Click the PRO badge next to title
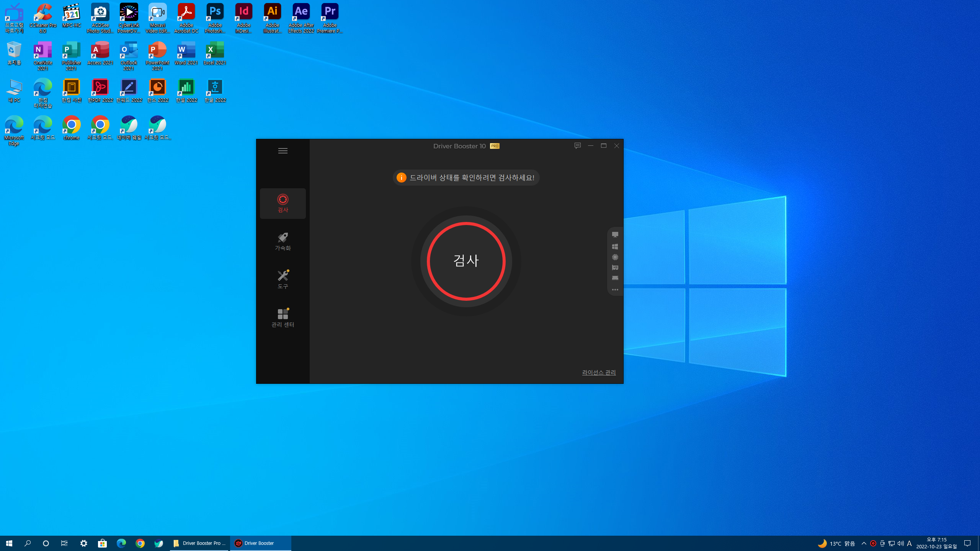Image resolution: width=980 pixels, height=551 pixels. click(x=495, y=146)
